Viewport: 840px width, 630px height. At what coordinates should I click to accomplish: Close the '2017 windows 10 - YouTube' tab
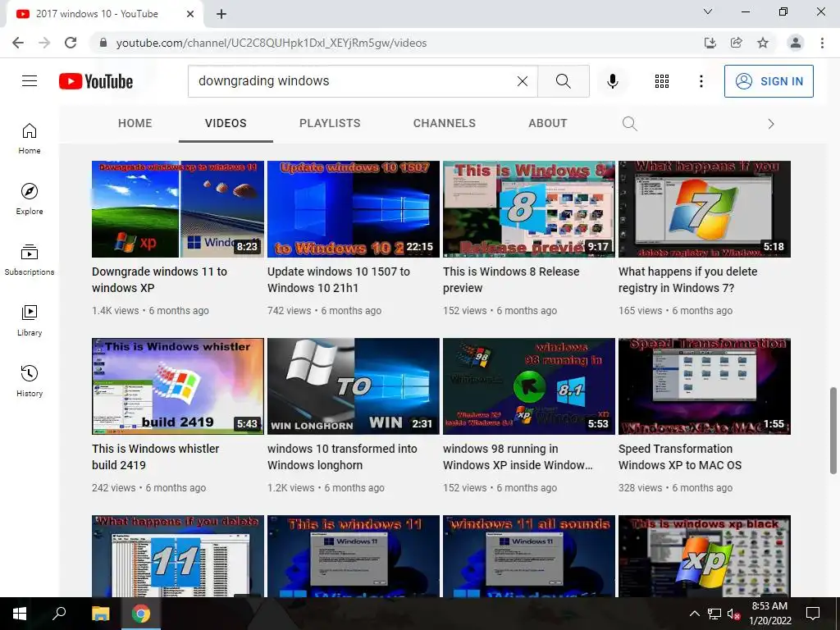click(190, 14)
